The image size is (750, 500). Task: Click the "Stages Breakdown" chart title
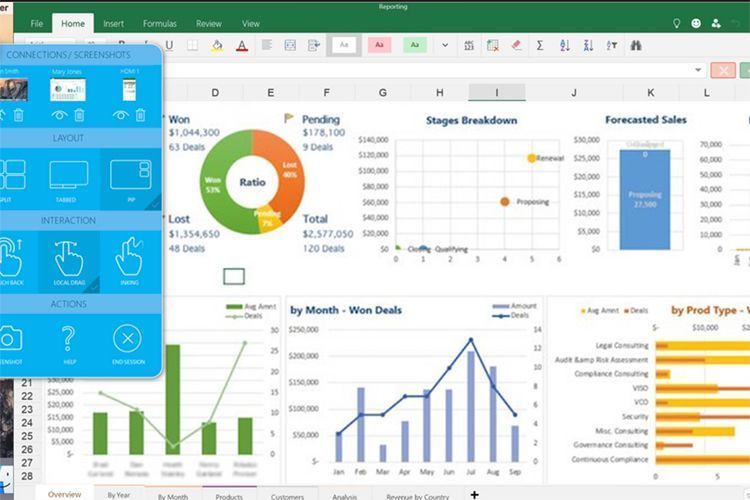tap(471, 120)
